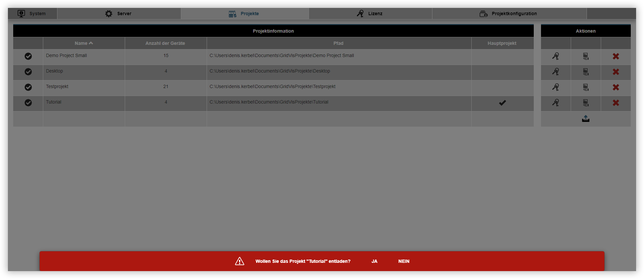Click the path ending in GridVisProjekte\Testprojekt
This screenshot has width=644, height=279.
coord(272,86)
